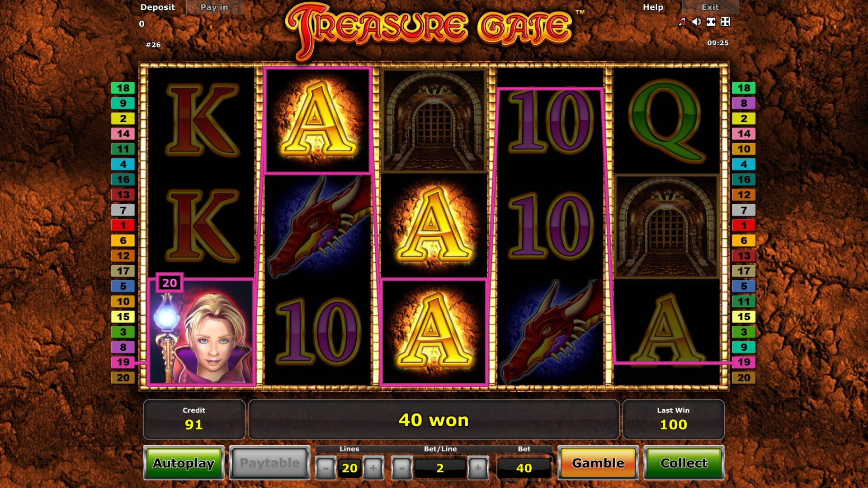
Task: Mute sound with the speaker icon
Action: pyautogui.click(x=697, y=22)
